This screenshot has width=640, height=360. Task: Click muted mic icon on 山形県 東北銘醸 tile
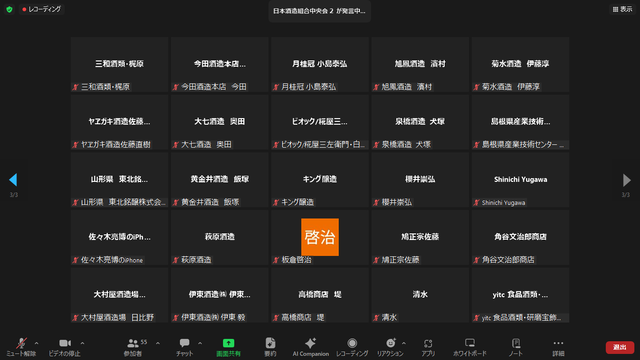76,202
